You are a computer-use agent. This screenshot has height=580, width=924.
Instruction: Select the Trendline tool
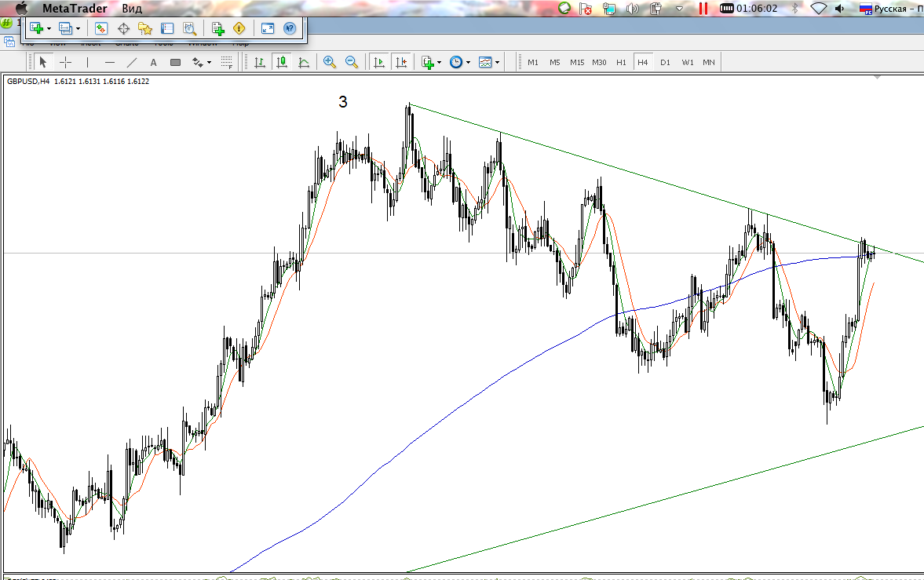132,62
